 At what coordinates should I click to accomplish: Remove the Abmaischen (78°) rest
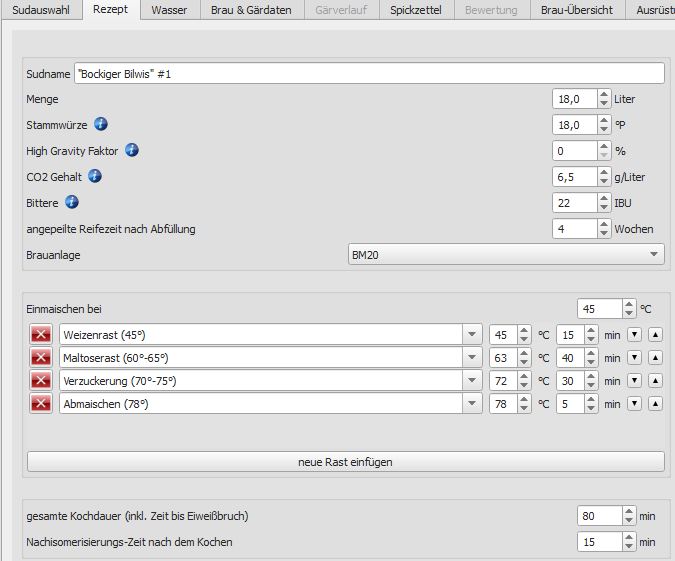pos(41,403)
